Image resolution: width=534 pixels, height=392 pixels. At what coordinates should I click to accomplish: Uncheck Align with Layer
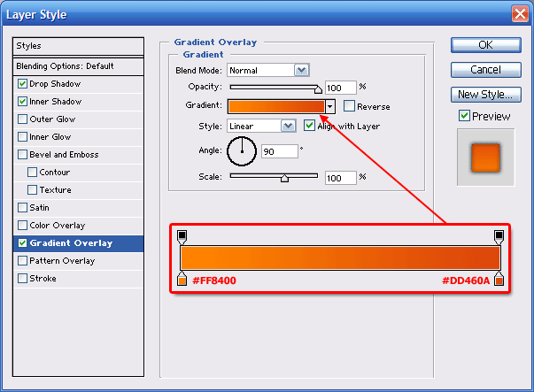309,126
